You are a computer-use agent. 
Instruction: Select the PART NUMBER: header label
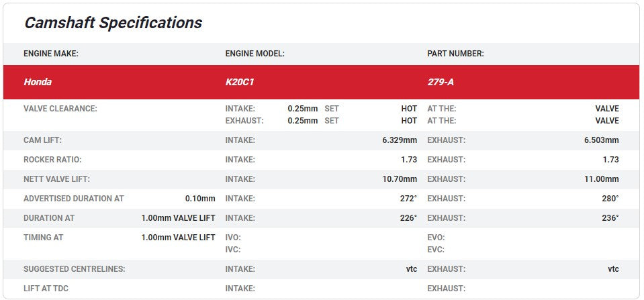coord(455,54)
